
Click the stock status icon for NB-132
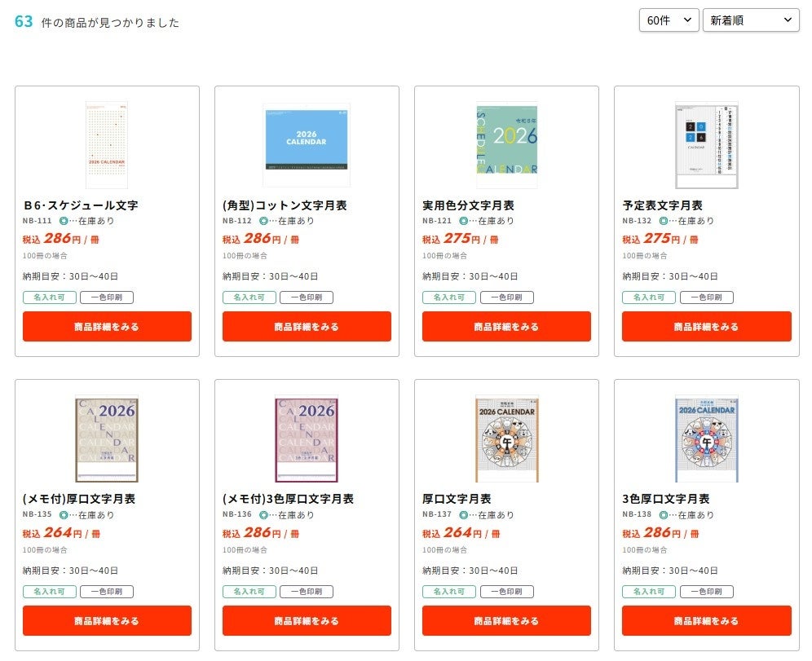663,221
